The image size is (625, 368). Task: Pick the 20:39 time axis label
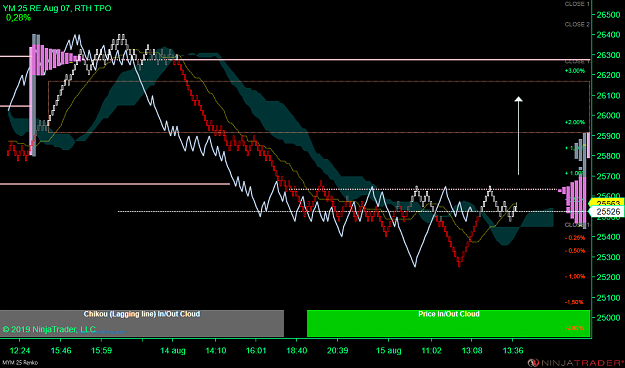[x=338, y=350]
